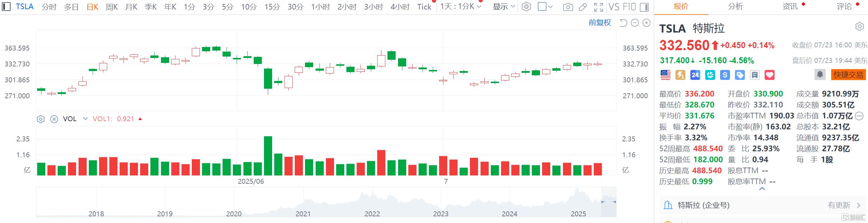Toggle the red heart favorite icon
Viewport: 868px width, 223px height.
click(770, 75)
